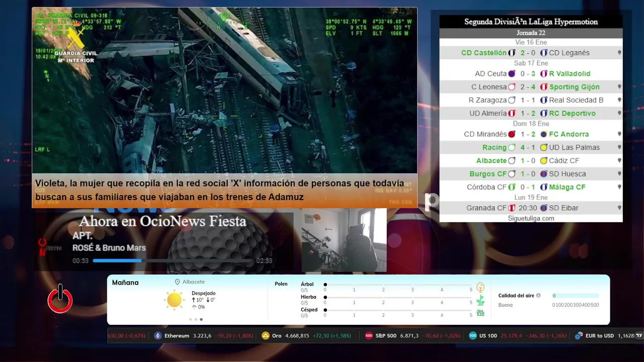Click the ON logo in music player
Viewport: 644px width, 362px height.
click(x=43, y=247)
